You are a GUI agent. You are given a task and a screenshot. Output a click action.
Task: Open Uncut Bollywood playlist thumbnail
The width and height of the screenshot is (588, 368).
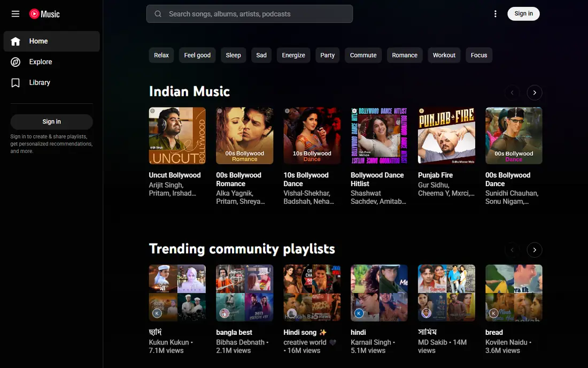[x=177, y=136]
